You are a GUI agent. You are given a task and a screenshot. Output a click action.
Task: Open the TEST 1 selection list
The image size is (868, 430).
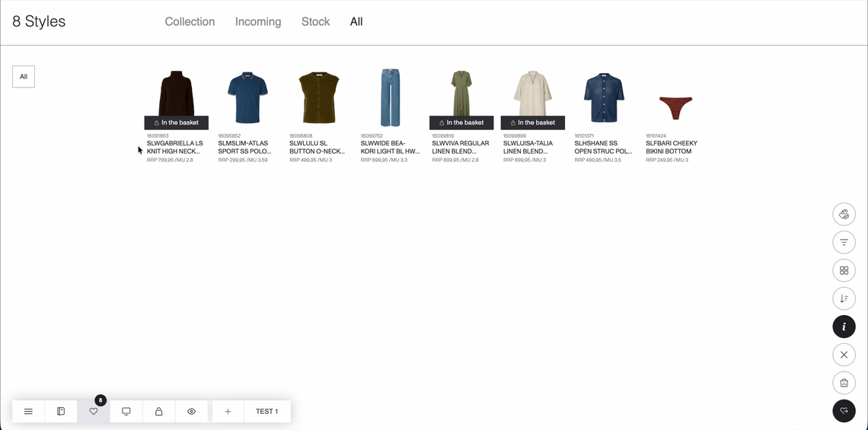(x=266, y=412)
